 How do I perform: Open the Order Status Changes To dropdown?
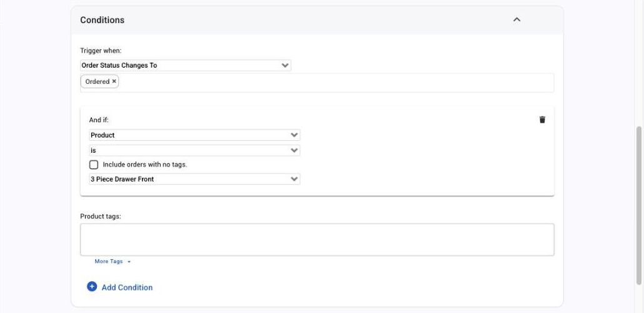click(x=186, y=65)
